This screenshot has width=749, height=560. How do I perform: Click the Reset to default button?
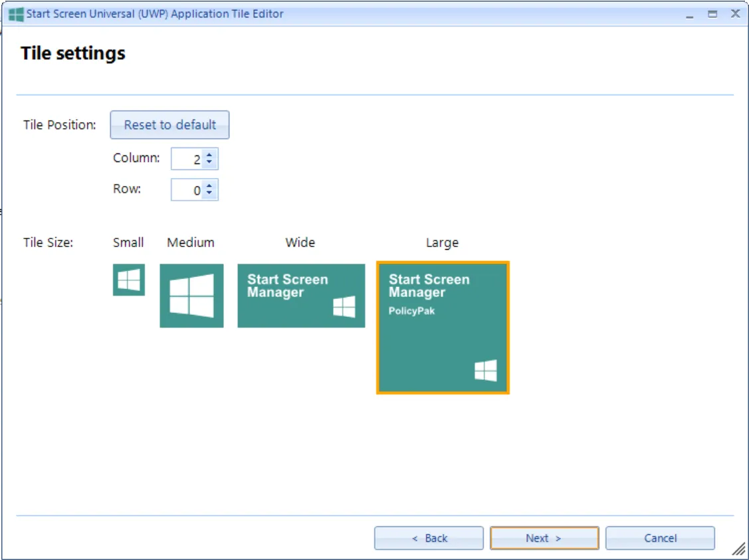(169, 125)
